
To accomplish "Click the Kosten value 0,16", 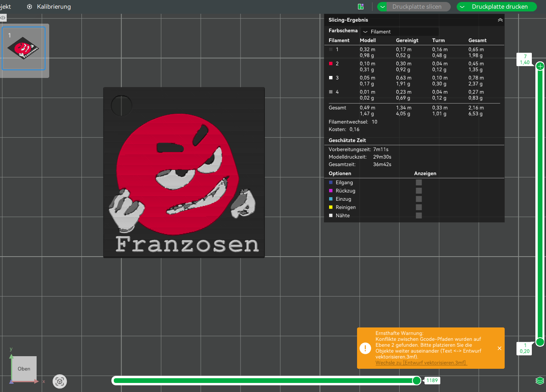I will 354,129.
